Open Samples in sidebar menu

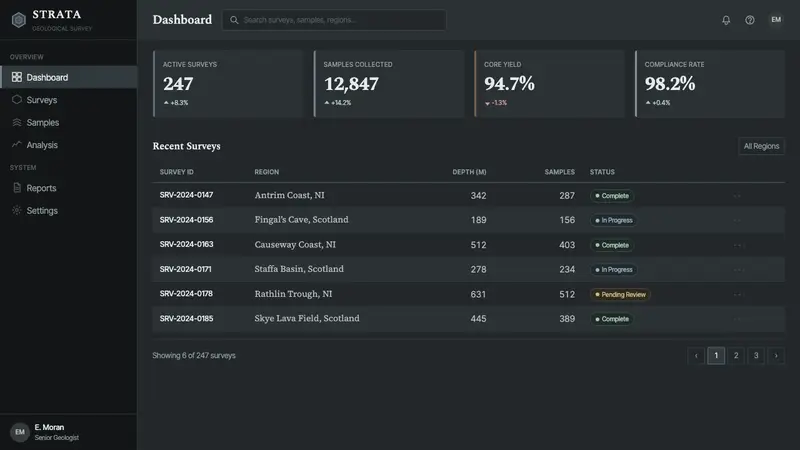(x=69, y=122)
